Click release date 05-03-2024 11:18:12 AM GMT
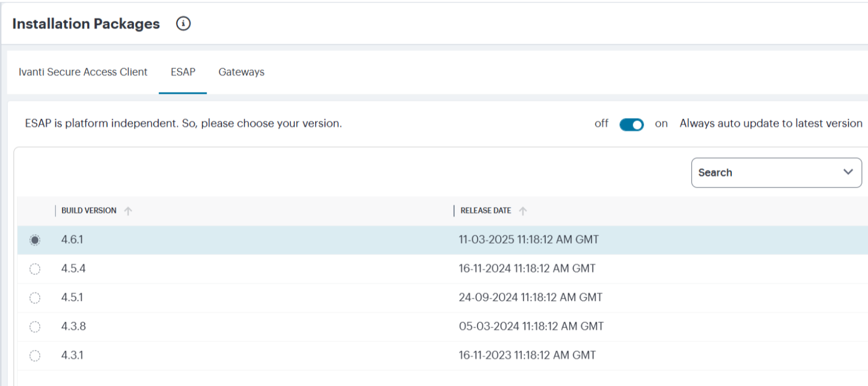This screenshot has width=868, height=386. 531,326
